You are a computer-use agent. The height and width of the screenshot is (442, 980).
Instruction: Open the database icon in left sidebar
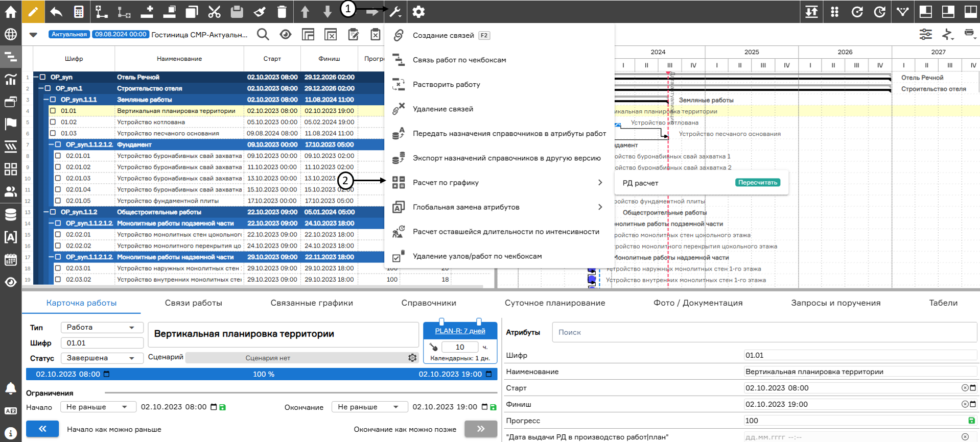point(10,214)
